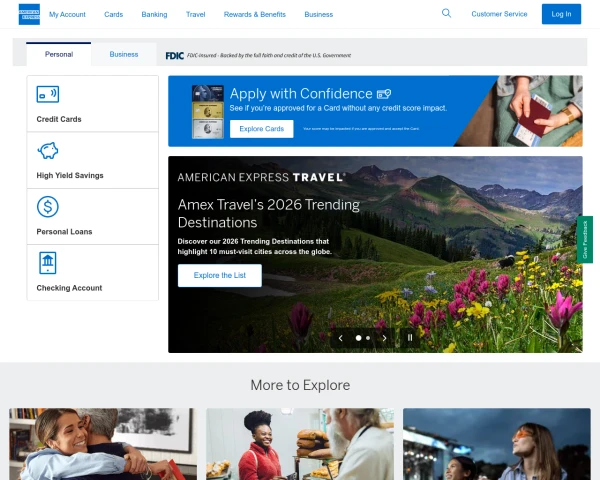The height and width of the screenshot is (480, 600).
Task: Select the High Yield Savings label
Action: point(70,176)
